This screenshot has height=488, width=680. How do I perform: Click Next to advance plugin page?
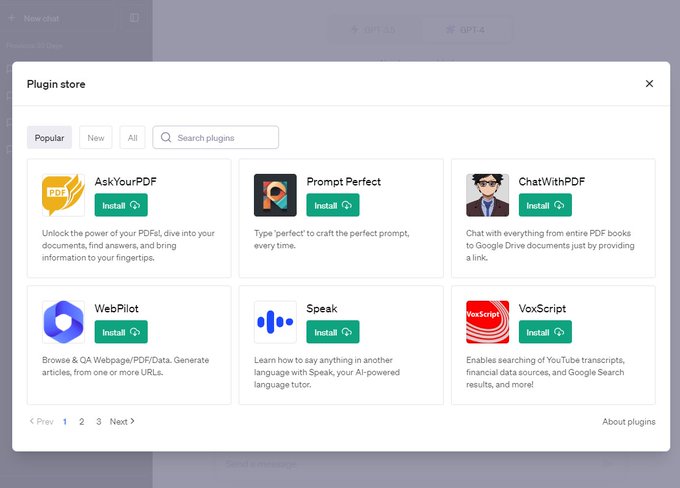click(122, 422)
